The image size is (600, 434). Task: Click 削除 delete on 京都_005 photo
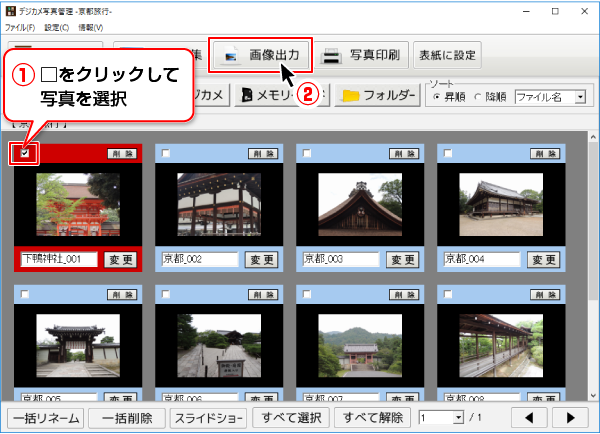[x=122, y=295]
